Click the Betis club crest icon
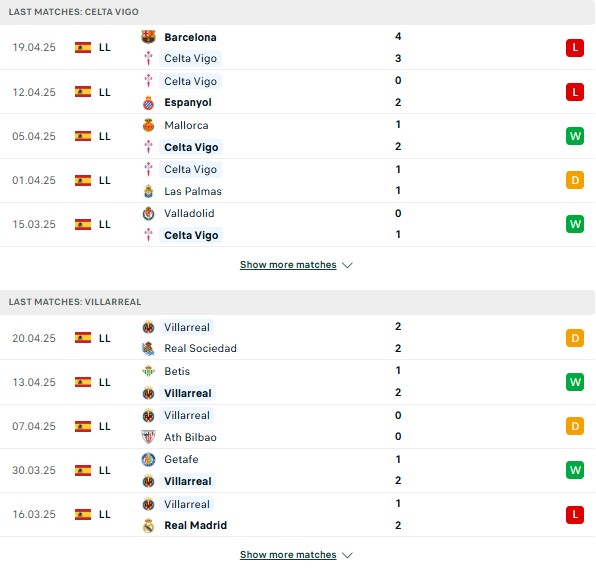The height and width of the screenshot is (580, 596). click(148, 371)
